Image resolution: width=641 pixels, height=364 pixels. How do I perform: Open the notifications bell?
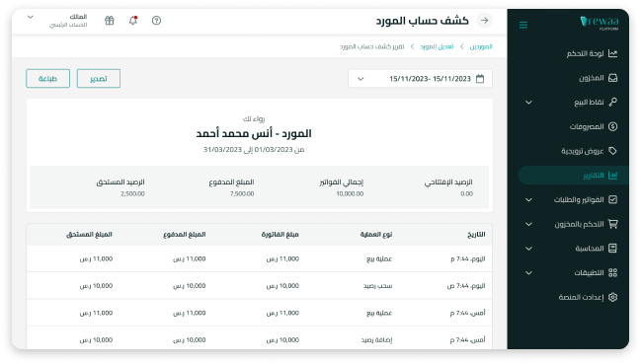tap(133, 21)
